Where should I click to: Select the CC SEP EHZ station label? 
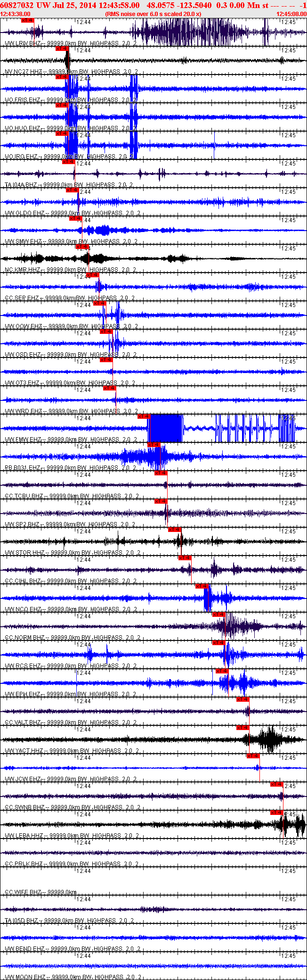(x=22, y=298)
